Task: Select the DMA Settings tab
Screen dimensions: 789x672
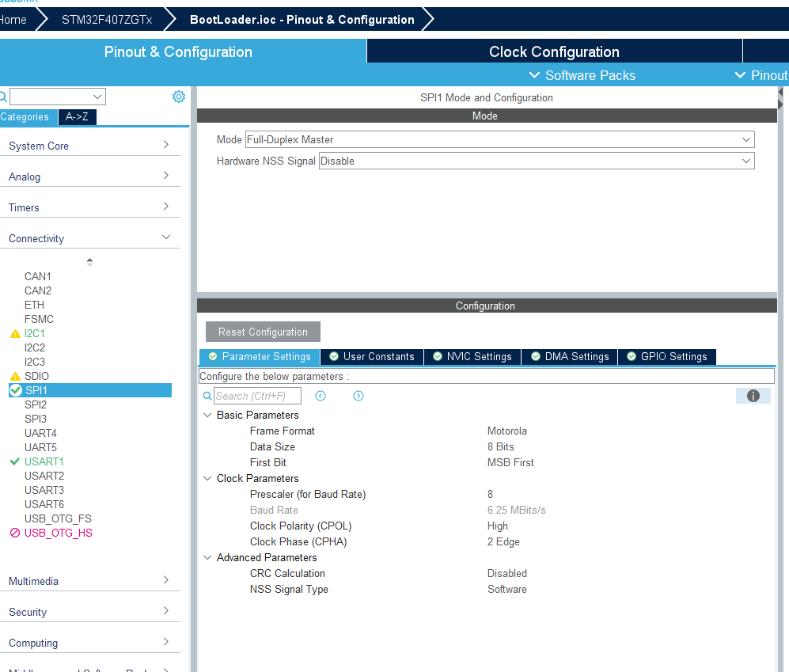Action: [x=570, y=357]
